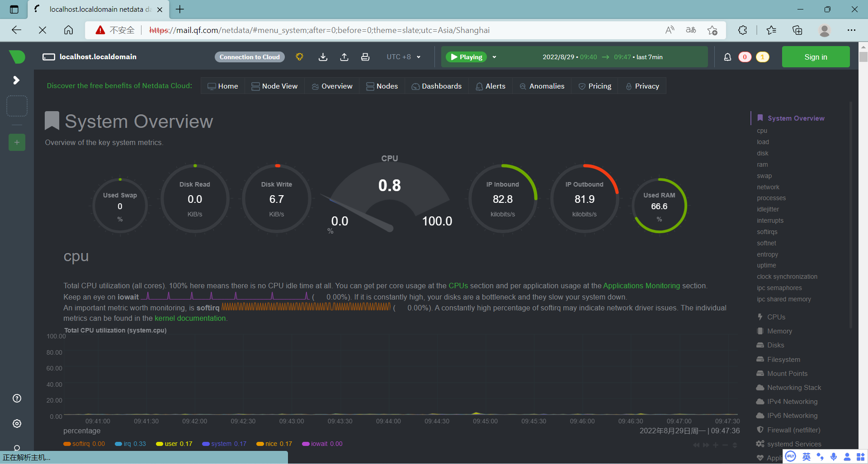Toggle the irq legend dimension
868x464 pixels.
click(131, 444)
